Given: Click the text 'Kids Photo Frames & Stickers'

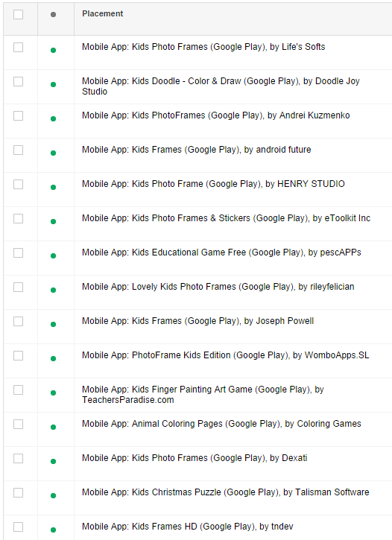Looking at the screenshot, I should 192,218.
